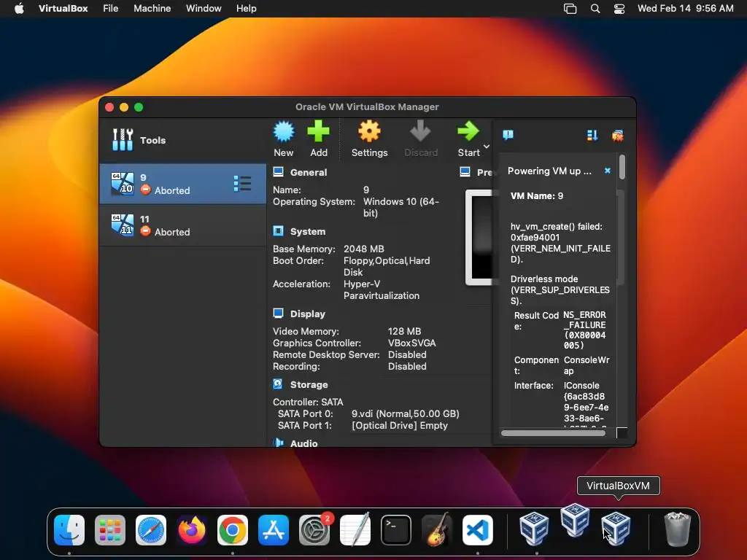Click the 9.vdi SATA Port 0 entry
Screen dimensions: 747x560
pyautogui.click(x=405, y=414)
